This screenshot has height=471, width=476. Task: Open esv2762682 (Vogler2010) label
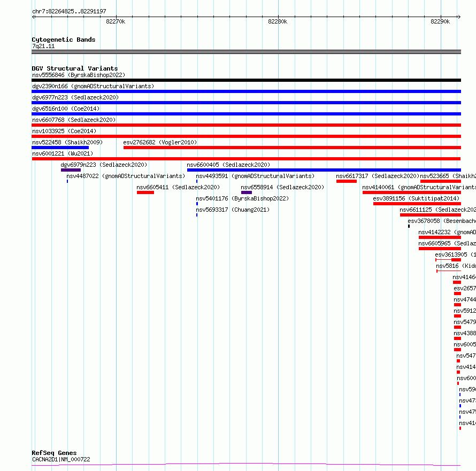160,142
